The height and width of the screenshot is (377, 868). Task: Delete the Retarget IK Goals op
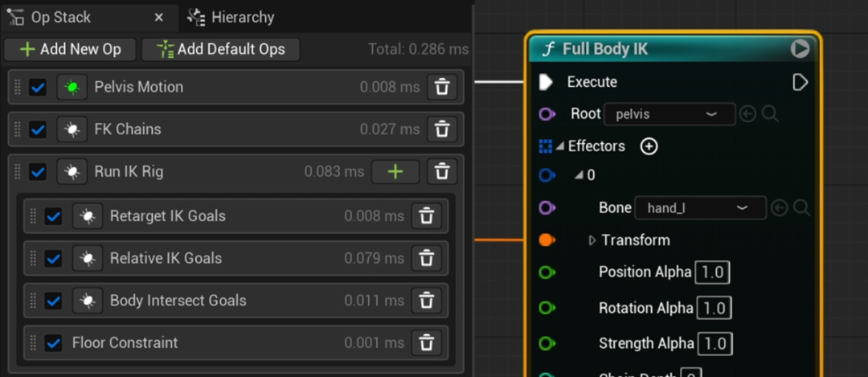coord(426,216)
